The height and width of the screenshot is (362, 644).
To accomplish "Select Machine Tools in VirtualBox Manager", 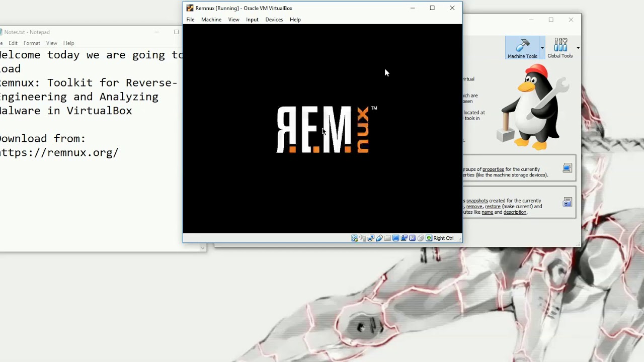I will (522, 48).
